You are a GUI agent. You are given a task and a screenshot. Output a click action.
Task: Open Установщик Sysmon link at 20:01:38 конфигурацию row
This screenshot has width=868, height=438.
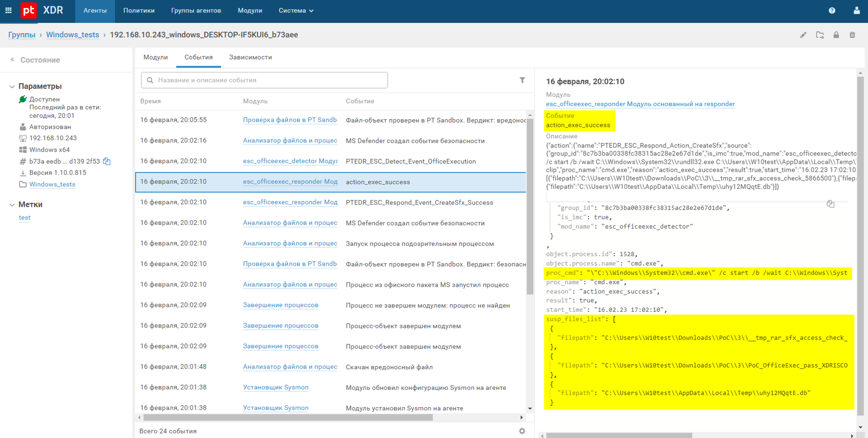click(x=275, y=387)
